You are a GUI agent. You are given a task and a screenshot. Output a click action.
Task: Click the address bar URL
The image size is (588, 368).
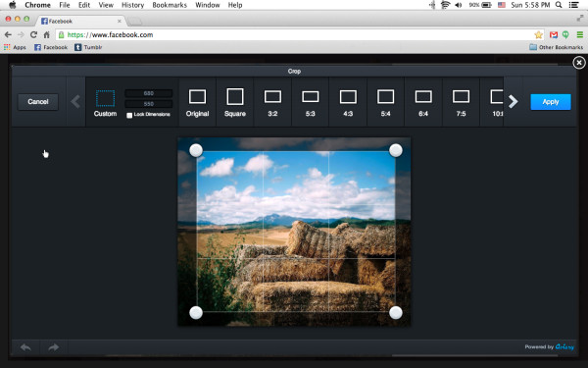coord(110,35)
